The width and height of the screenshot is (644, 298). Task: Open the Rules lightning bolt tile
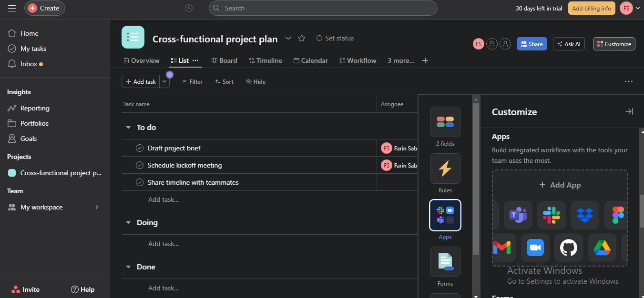coord(445,169)
